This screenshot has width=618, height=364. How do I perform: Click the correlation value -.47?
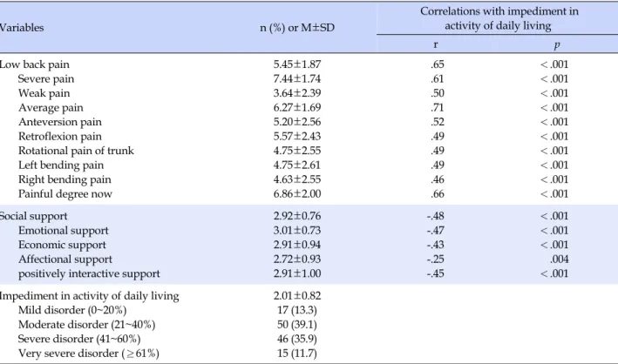click(436, 231)
